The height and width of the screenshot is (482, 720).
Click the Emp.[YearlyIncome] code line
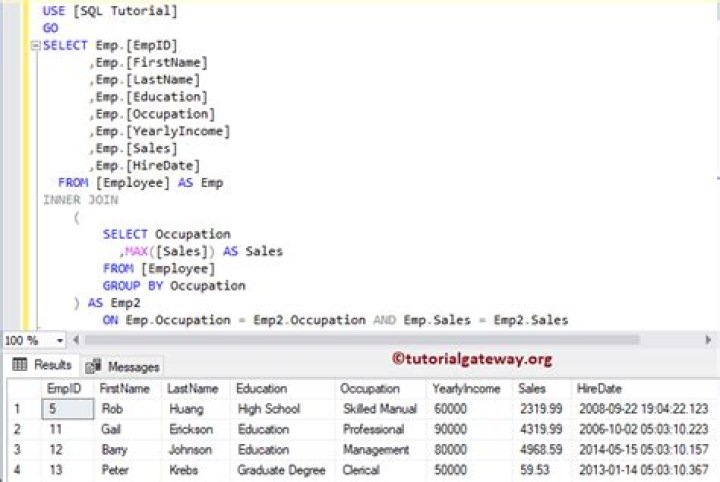160,131
